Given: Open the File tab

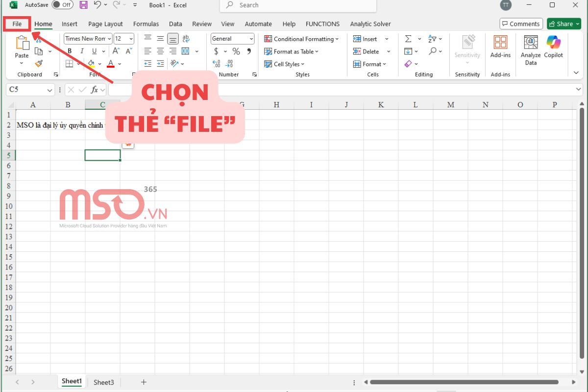Looking at the screenshot, I should click(17, 24).
